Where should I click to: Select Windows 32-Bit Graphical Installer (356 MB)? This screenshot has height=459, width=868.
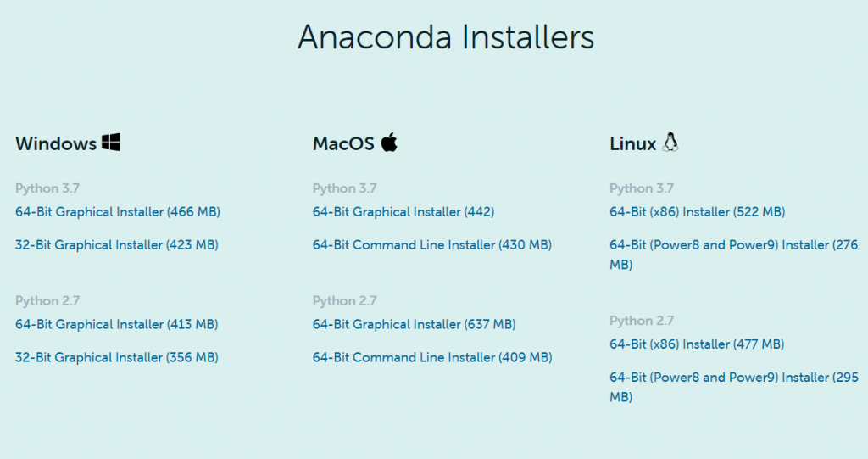coord(117,357)
